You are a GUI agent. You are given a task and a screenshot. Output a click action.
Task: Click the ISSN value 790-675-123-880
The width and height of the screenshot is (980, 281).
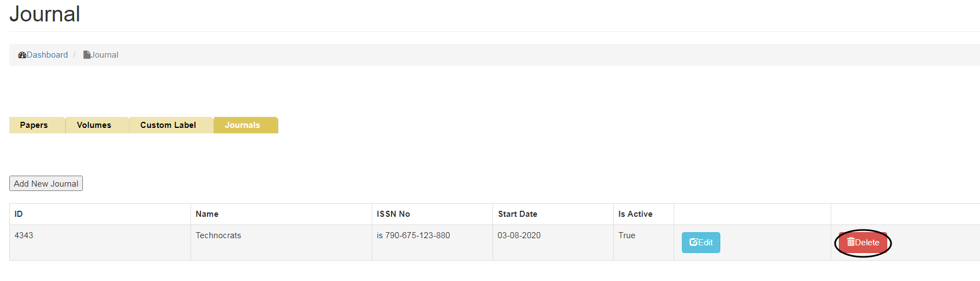point(417,235)
